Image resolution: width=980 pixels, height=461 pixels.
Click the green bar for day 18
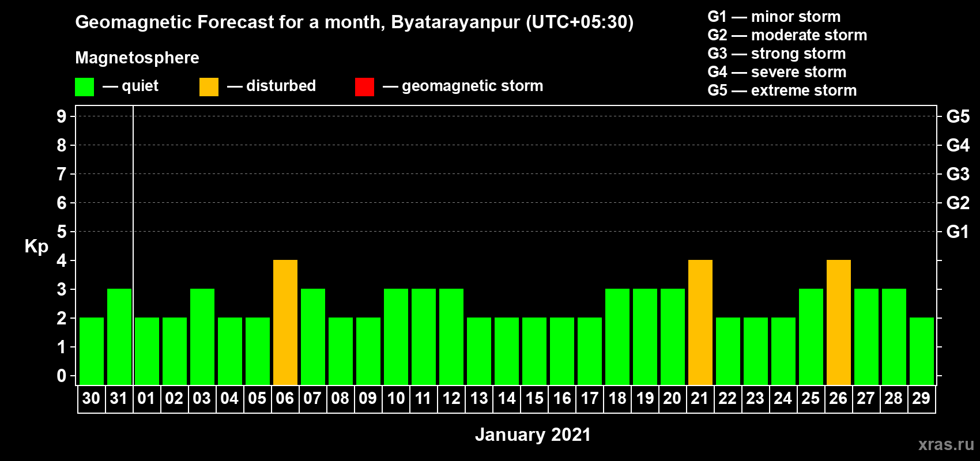coord(617,337)
